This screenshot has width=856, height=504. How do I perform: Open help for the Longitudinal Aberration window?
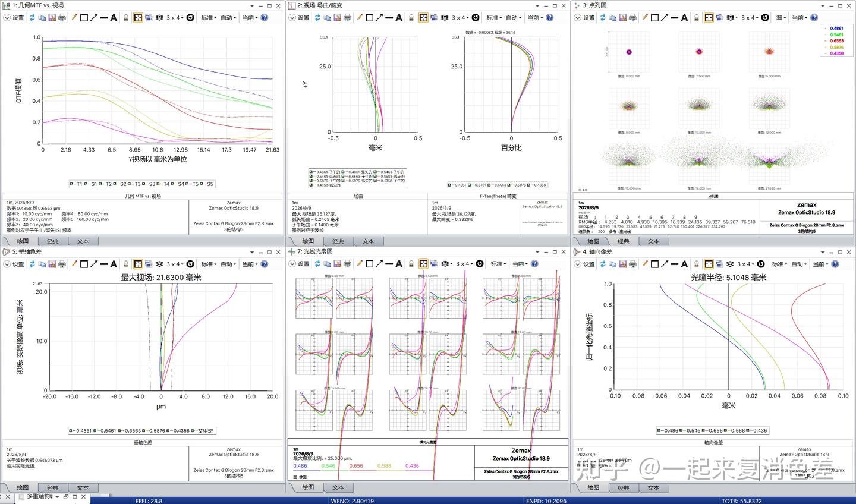[x=835, y=264]
